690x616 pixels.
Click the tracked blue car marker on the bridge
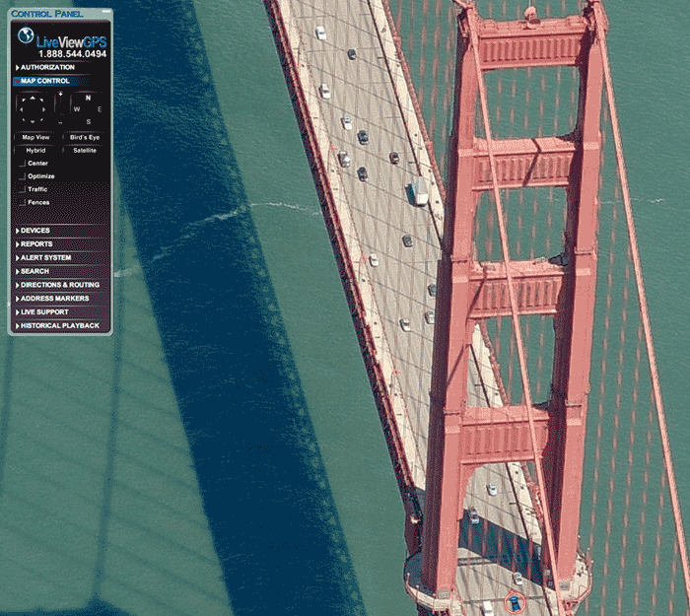[x=514, y=600]
